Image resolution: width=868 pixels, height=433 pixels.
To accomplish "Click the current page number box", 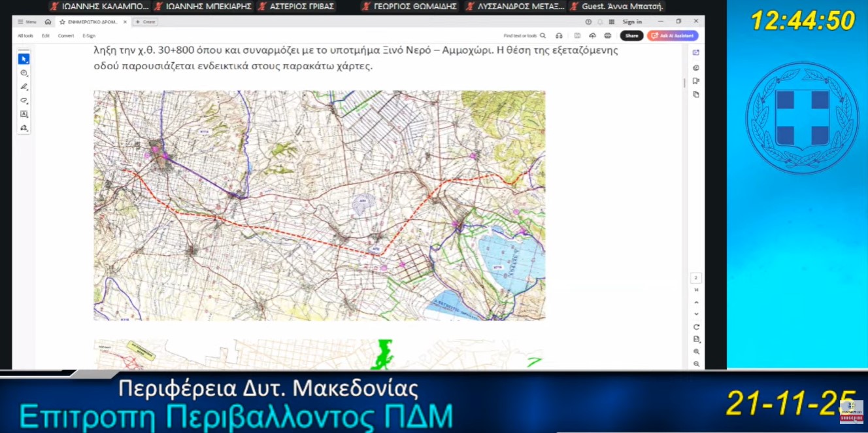I will click(696, 278).
